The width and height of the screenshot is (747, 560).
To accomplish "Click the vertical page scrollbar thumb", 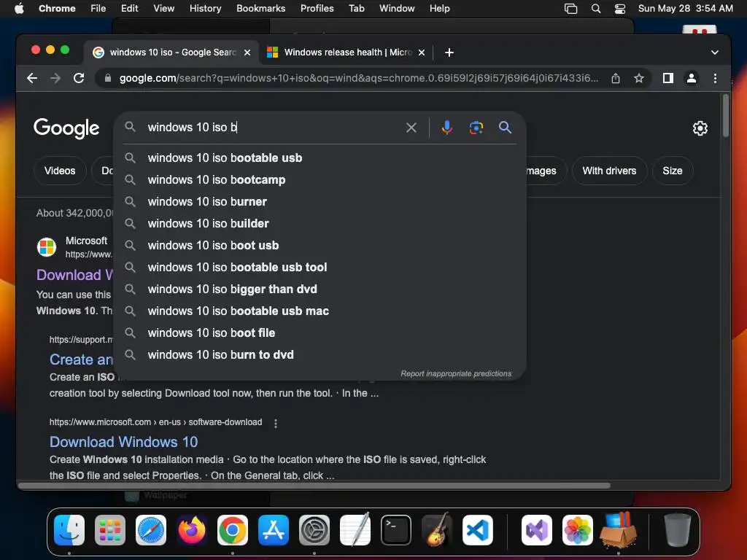I will (x=726, y=116).
